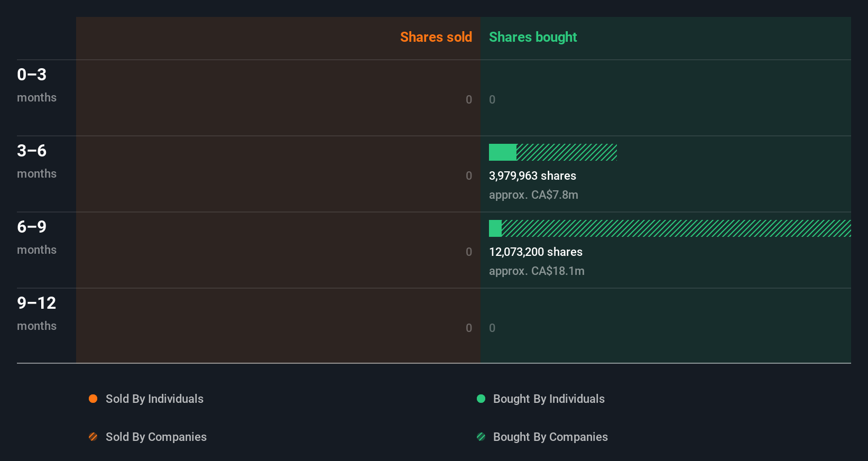Screen dimensions: 868x461
Task: Click the striped Sold By Companies legend icon
Action: (x=93, y=437)
